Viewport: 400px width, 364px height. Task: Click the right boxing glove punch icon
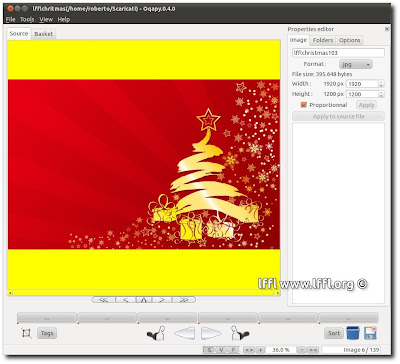click(240, 333)
